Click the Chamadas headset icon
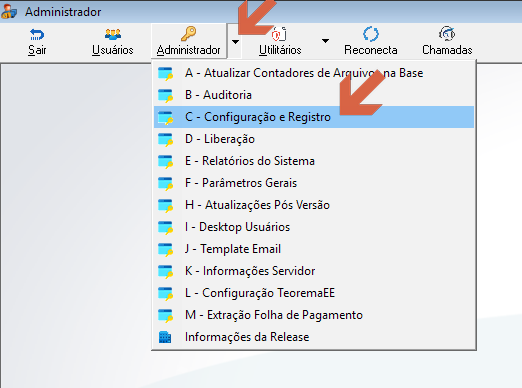Image resolution: width=522 pixels, height=388 pixels. click(447, 34)
